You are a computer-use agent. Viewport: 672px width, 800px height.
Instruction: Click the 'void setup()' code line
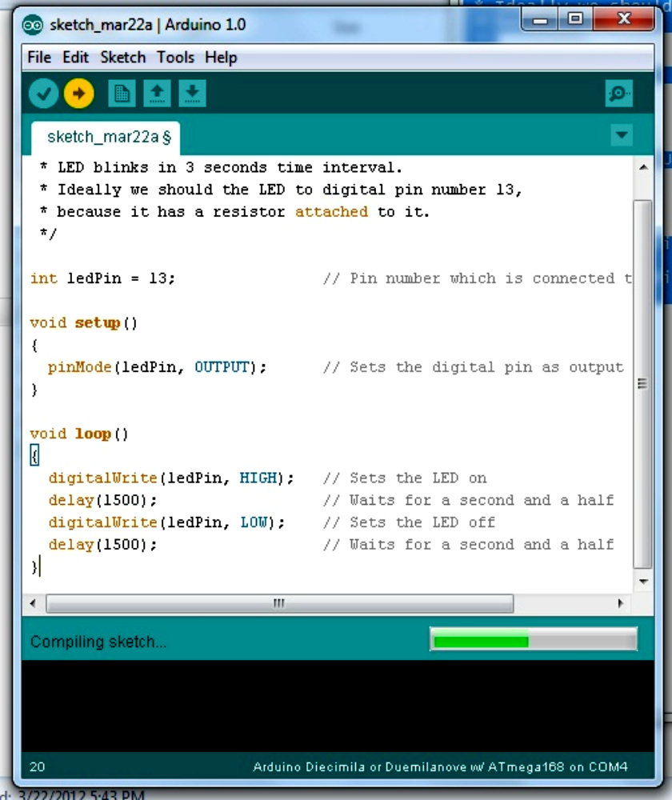tap(84, 323)
